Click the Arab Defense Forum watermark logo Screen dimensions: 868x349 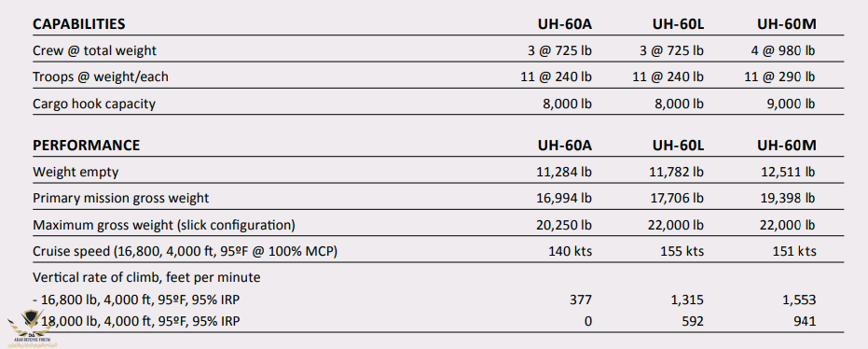click(31, 328)
